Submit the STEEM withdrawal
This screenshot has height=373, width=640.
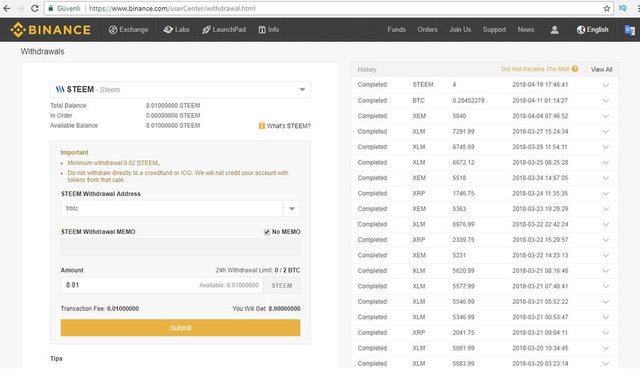click(180, 328)
